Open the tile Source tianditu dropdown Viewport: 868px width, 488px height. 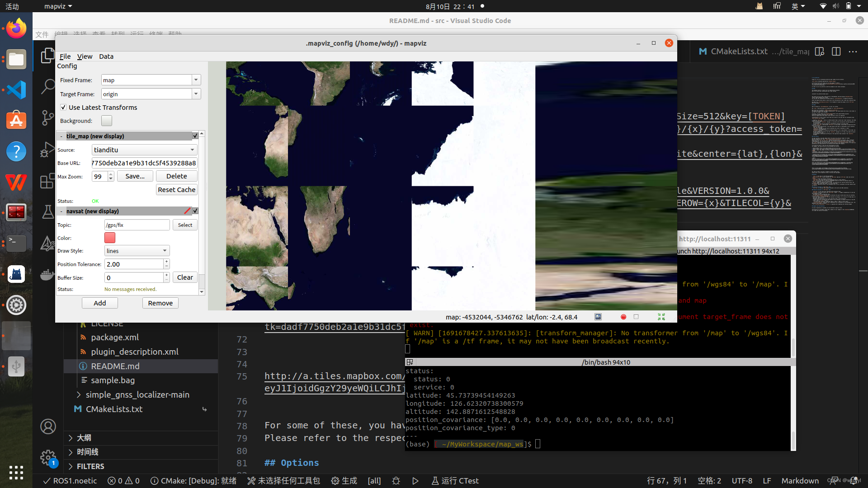144,150
